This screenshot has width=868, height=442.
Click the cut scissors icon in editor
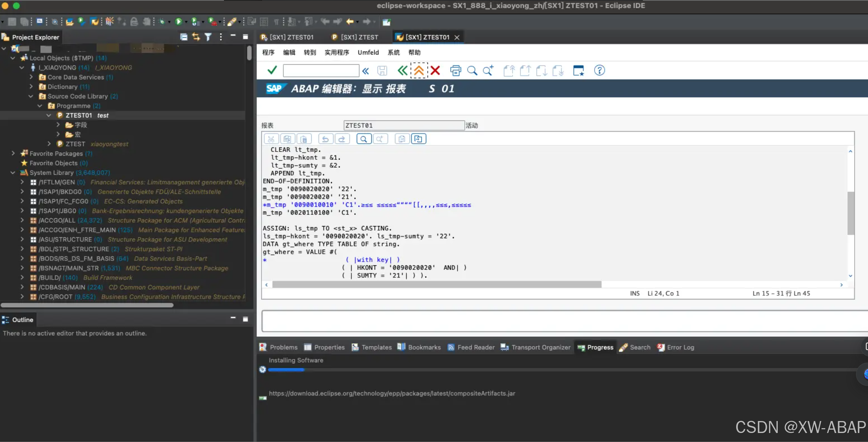(271, 139)
